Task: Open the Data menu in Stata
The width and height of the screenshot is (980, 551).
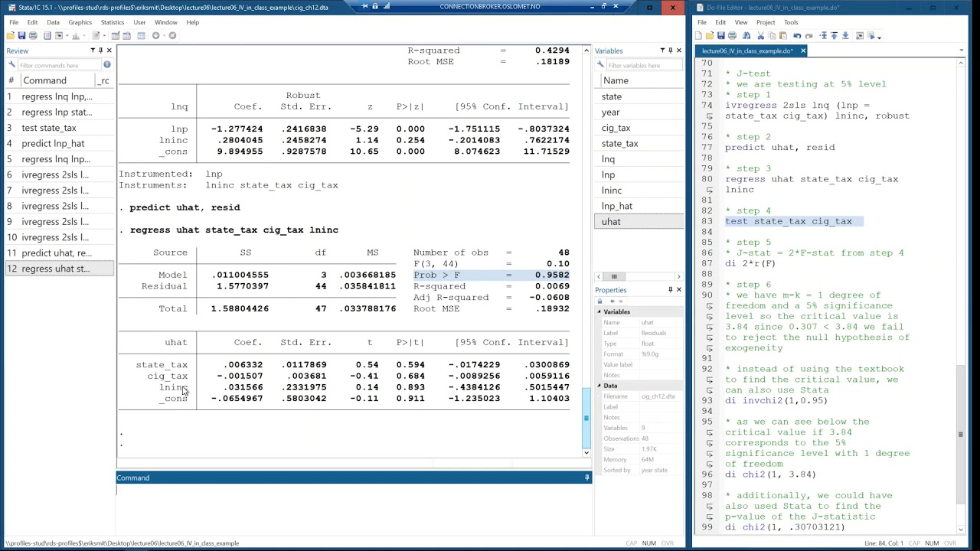Action: (x=53, y=22)
